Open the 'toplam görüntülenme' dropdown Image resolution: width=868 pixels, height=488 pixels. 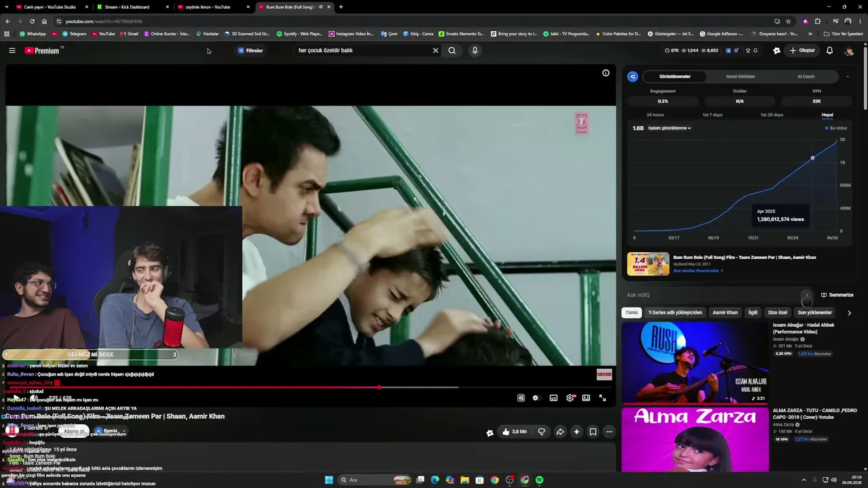669,128
